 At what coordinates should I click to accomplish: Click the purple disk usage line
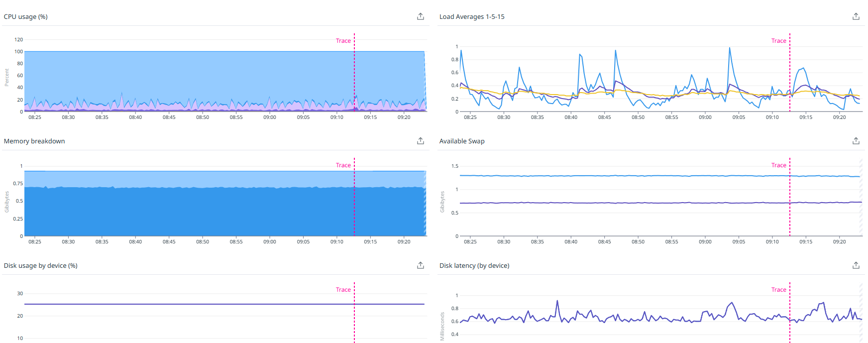(x=224, y=304)
